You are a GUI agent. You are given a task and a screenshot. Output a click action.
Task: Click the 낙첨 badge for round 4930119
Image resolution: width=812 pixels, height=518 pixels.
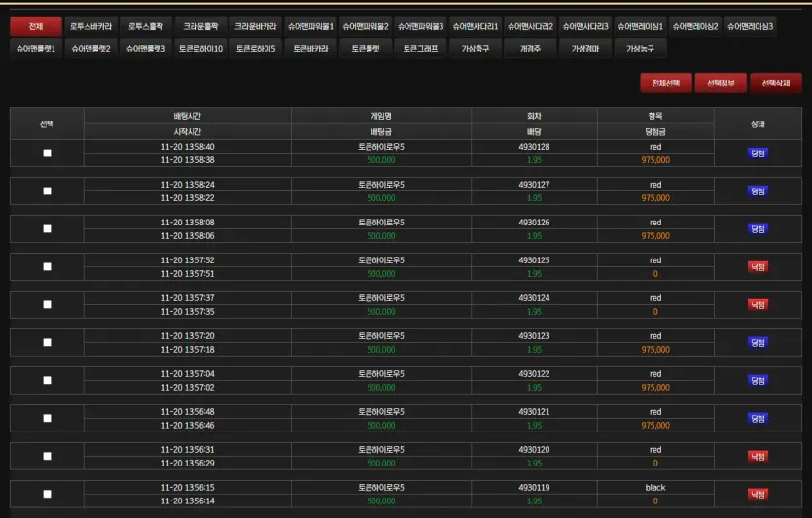(x=758, y=495)
